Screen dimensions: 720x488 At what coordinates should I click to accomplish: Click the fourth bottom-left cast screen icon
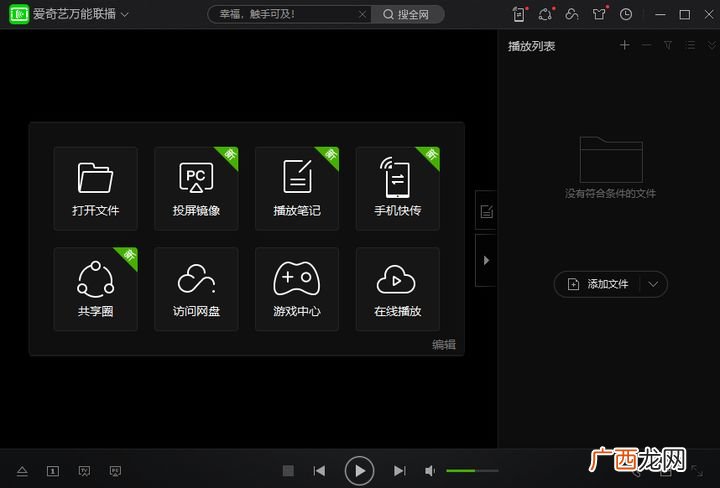[115, 471]
